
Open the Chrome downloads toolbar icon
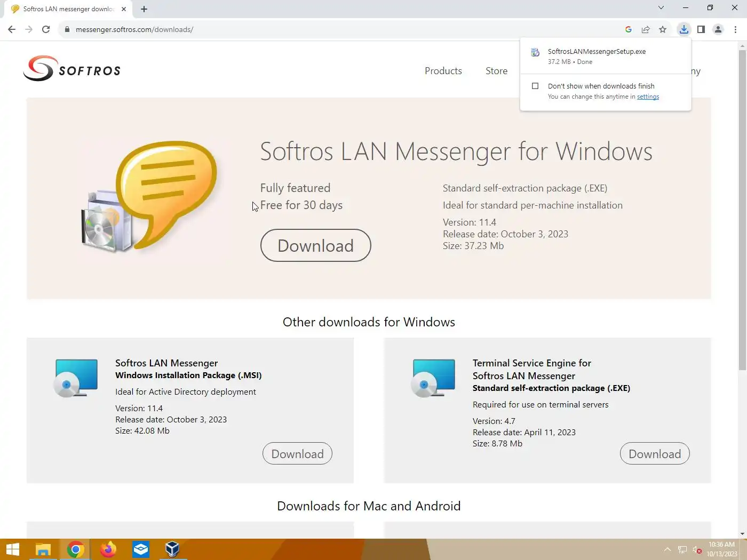point(684,29)
